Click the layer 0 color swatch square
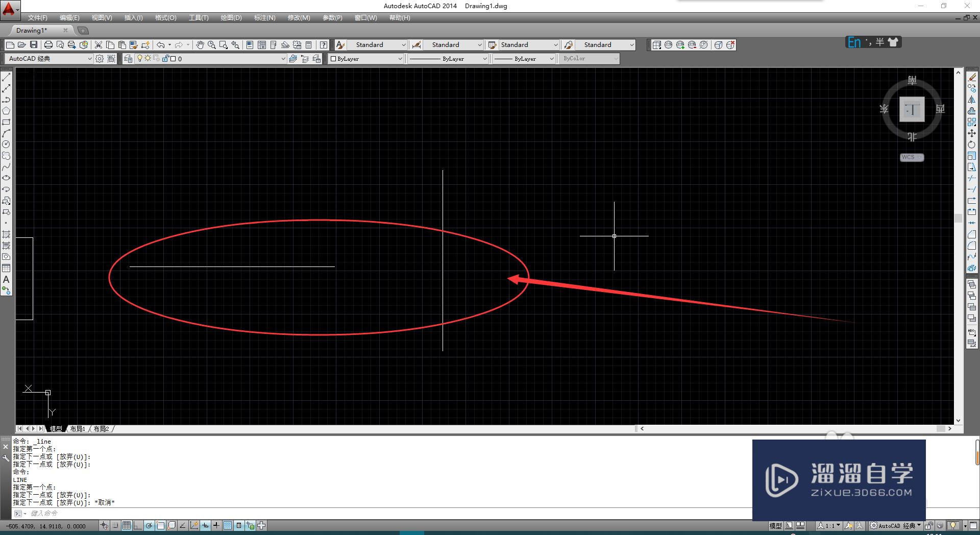 coord(173,59)
